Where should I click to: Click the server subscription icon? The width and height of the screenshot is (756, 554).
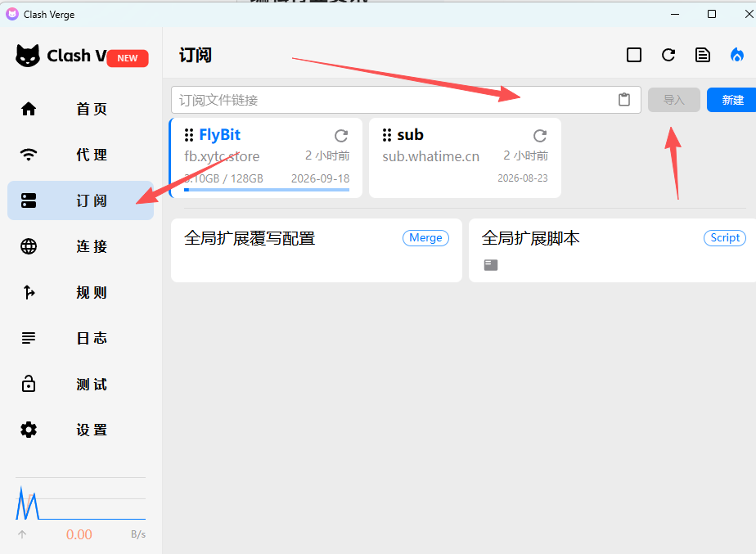coord(29,200)
